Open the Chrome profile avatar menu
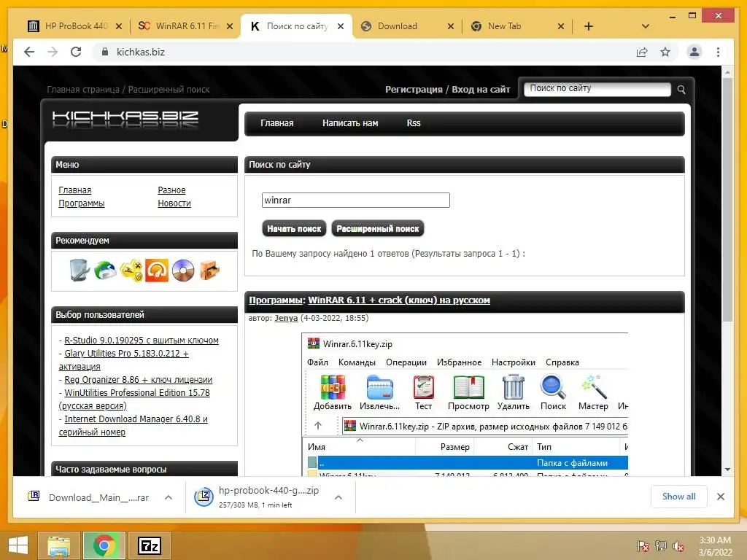Image resolution: width=747 pixels, height=560 pixels. point(694,52)
